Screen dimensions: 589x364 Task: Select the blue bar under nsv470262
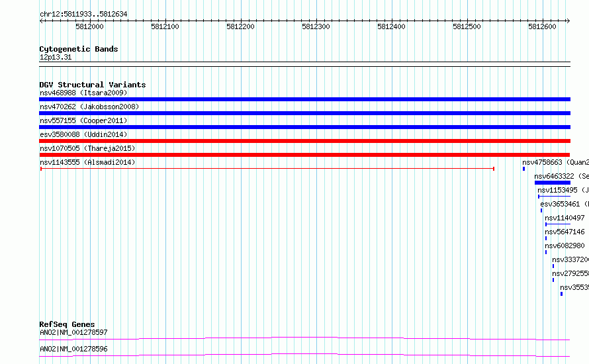point(304,113)
